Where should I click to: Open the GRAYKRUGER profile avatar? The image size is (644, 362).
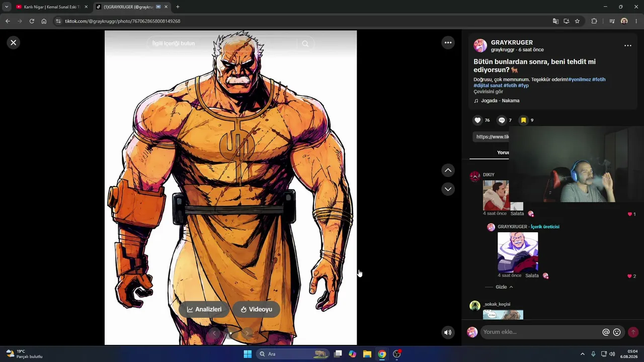pyautogui.click(x=480, y=45)
